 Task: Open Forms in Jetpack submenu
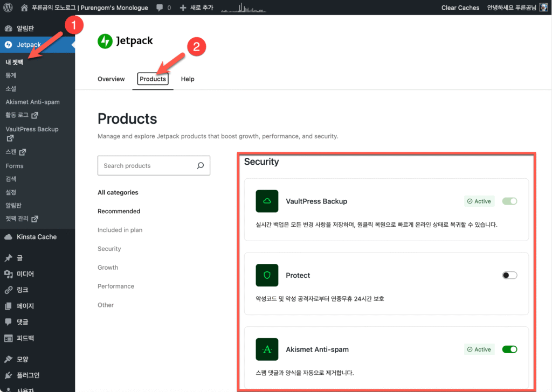click(x=15, y=166)
